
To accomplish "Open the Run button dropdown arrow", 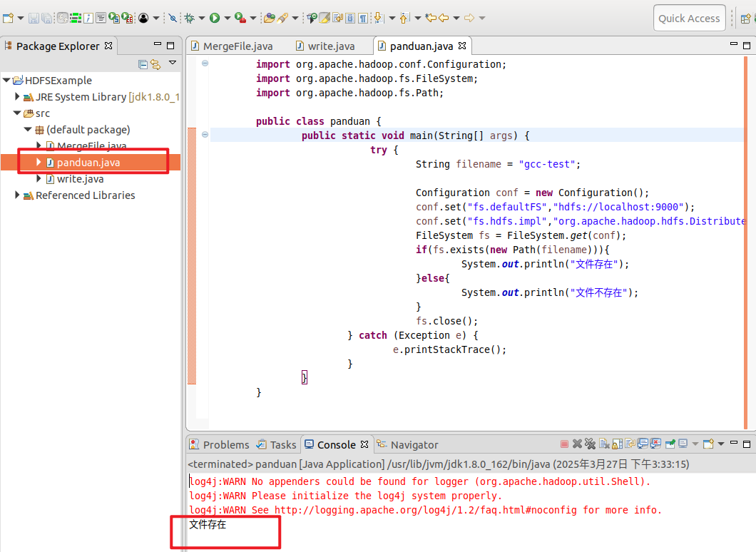I will click(x=227, y=18).
